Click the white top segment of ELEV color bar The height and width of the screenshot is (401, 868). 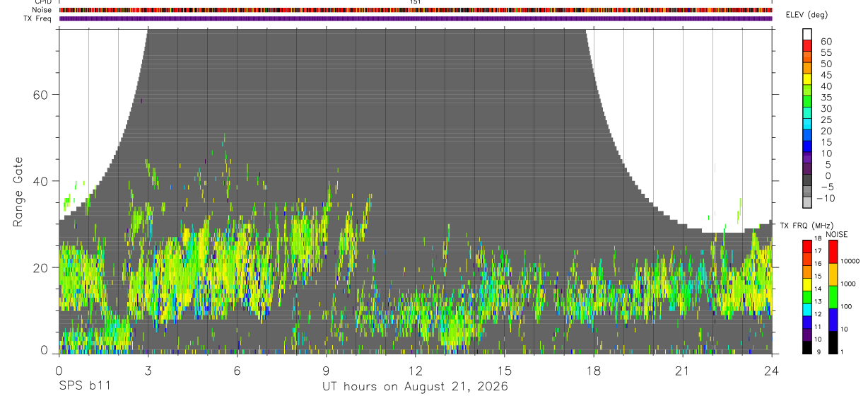[x=807, y=34]
